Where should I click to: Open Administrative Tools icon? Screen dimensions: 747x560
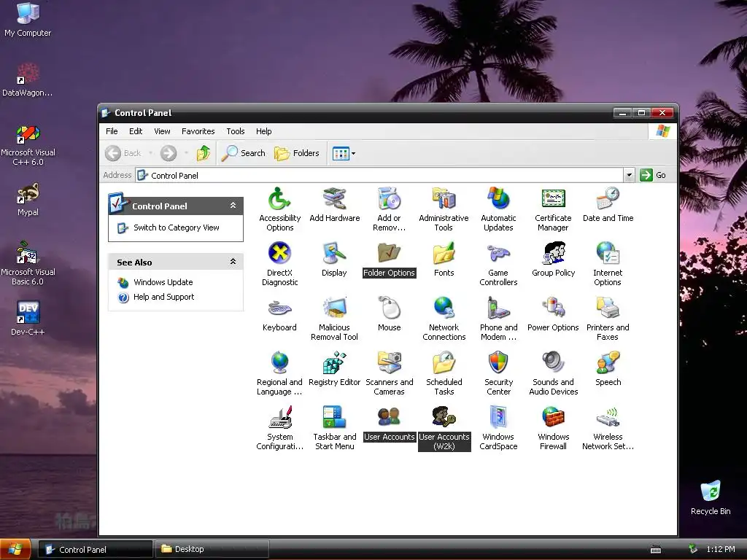(444, 209)
